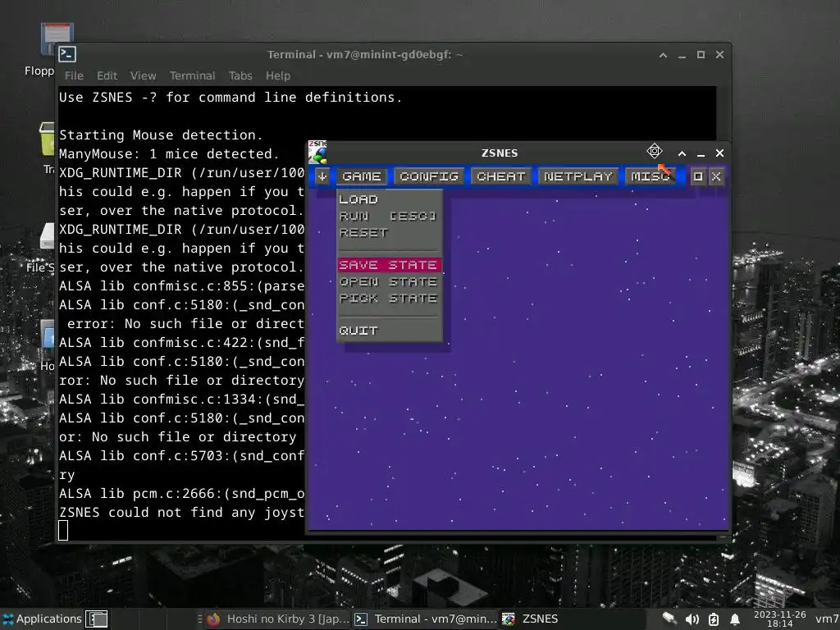
Task: Roll up the Terminal window with arrow button
Action: pos(663,55)
